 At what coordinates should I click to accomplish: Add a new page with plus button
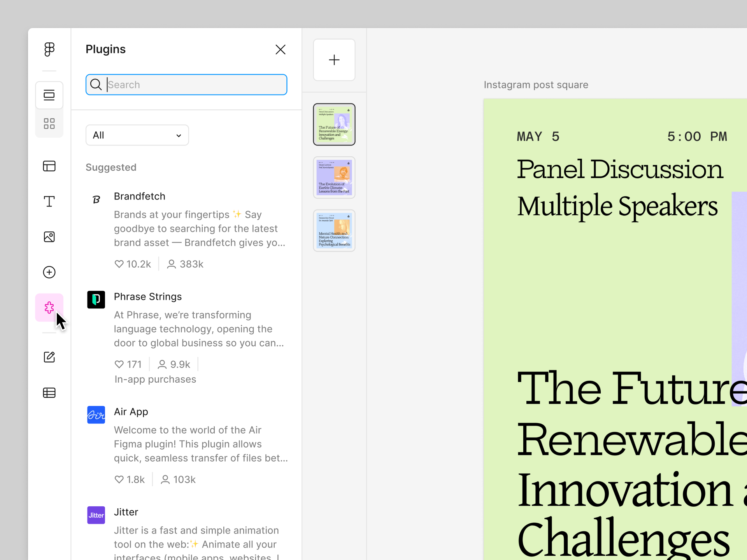[334, 60]
